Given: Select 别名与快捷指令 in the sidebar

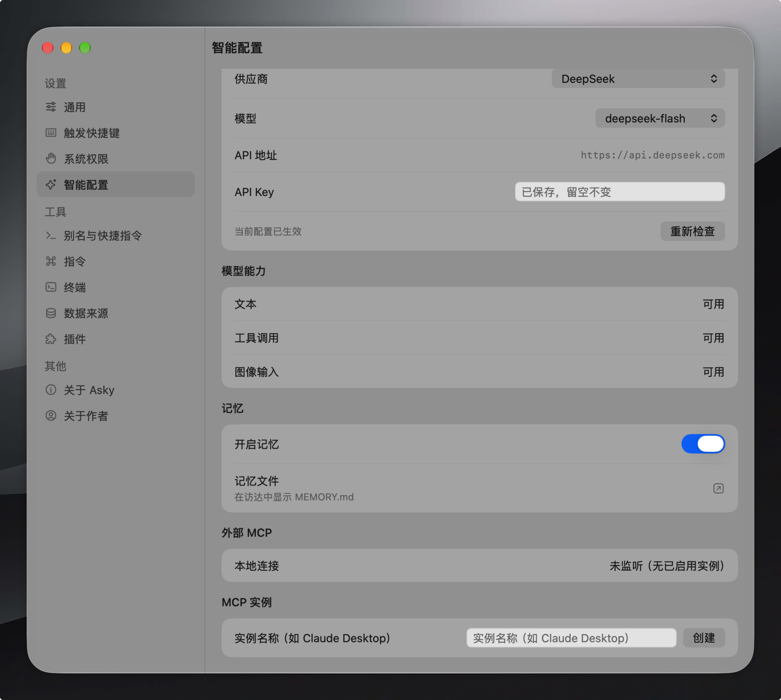Looking at the screenshot, I should [115, 235].
